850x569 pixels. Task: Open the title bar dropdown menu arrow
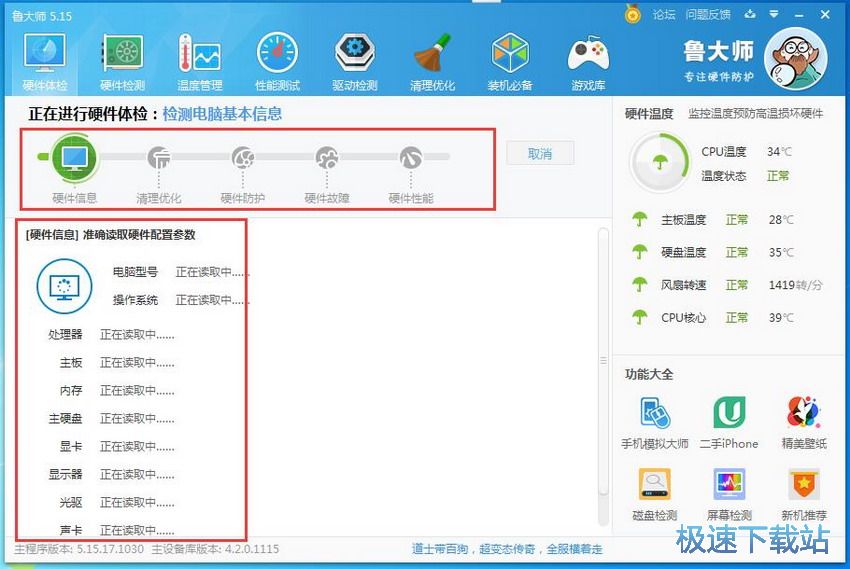(774, 14)
